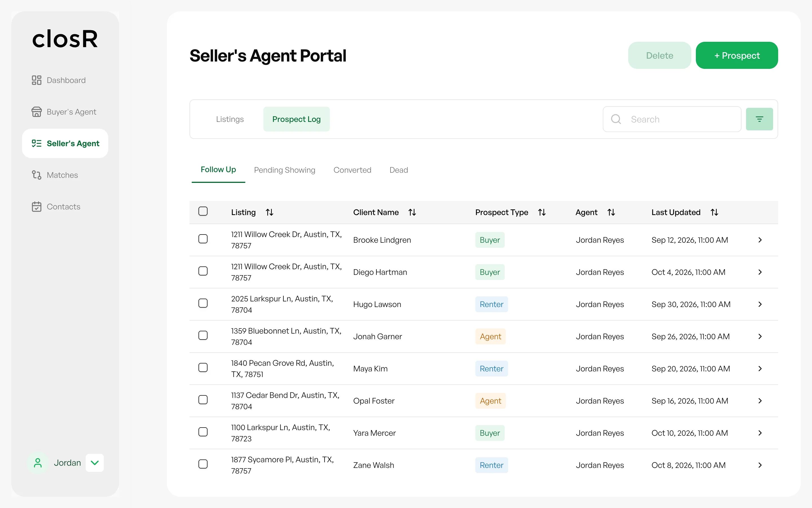Open Jonah Garner row details chevron

(760, 336)
